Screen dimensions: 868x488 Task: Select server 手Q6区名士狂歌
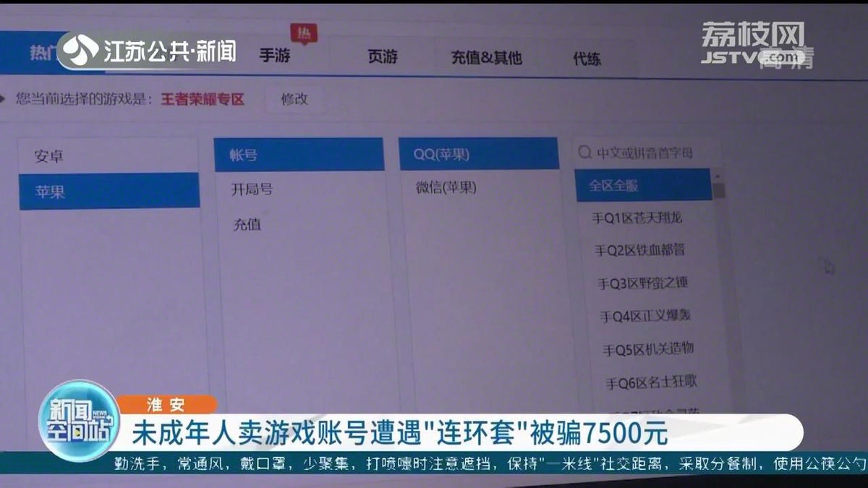[x=651, y=382]
